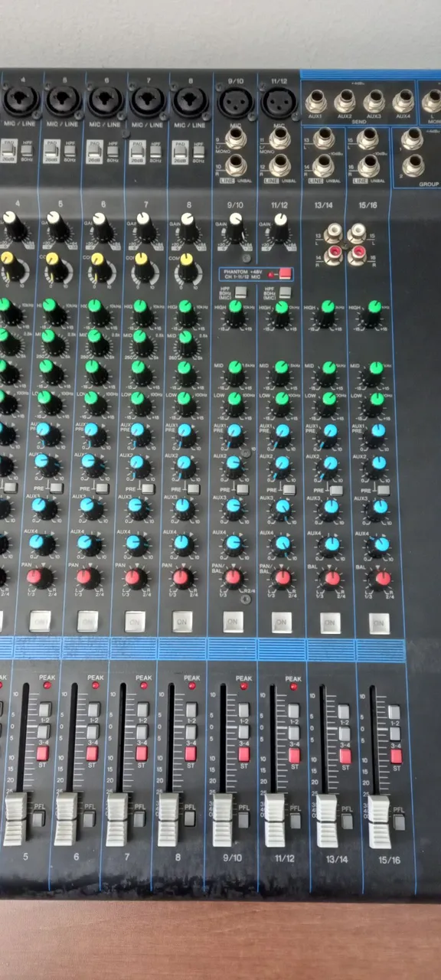Image resolution: width=441 pixels, height=980 pixels.
Task: Click the red ST button on channel 11/12
Action: 294,756
